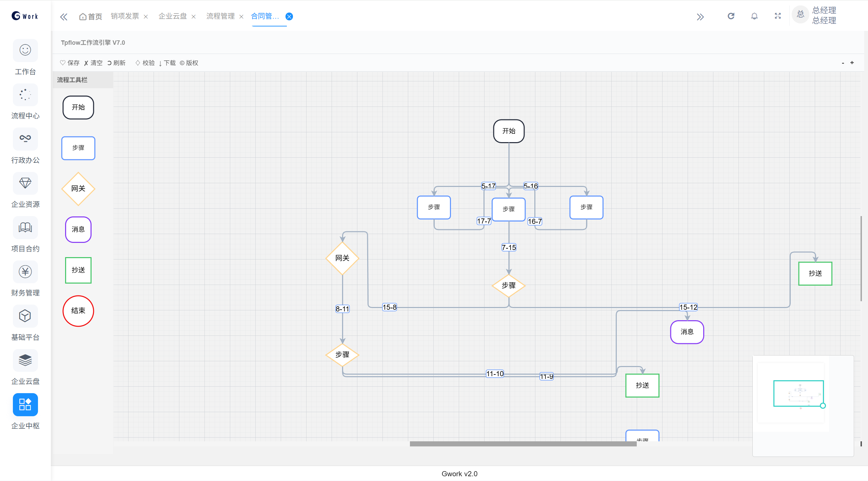868x481 pixels.
Task: Open the 工作台 sidebar icon
Action: pos(25,50)
